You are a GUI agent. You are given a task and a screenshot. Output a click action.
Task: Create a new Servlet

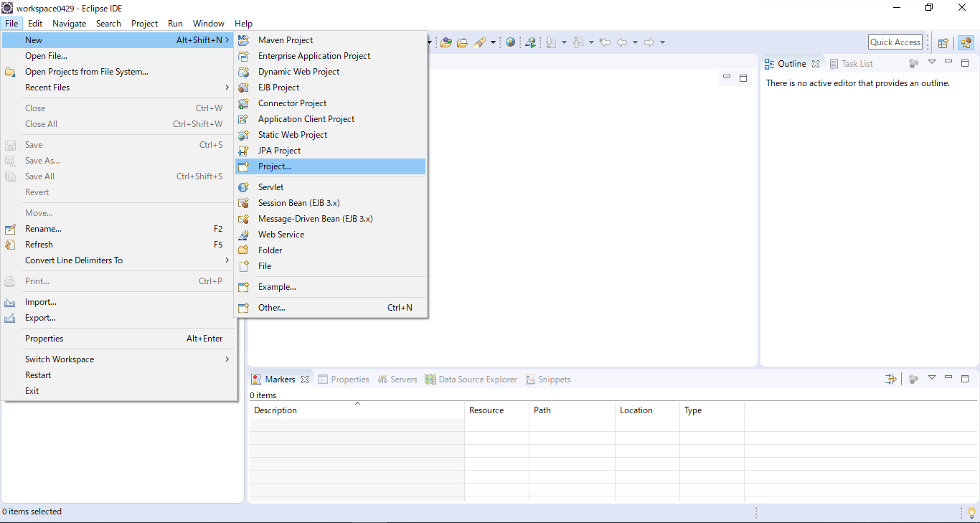click(x=331, y=187)
